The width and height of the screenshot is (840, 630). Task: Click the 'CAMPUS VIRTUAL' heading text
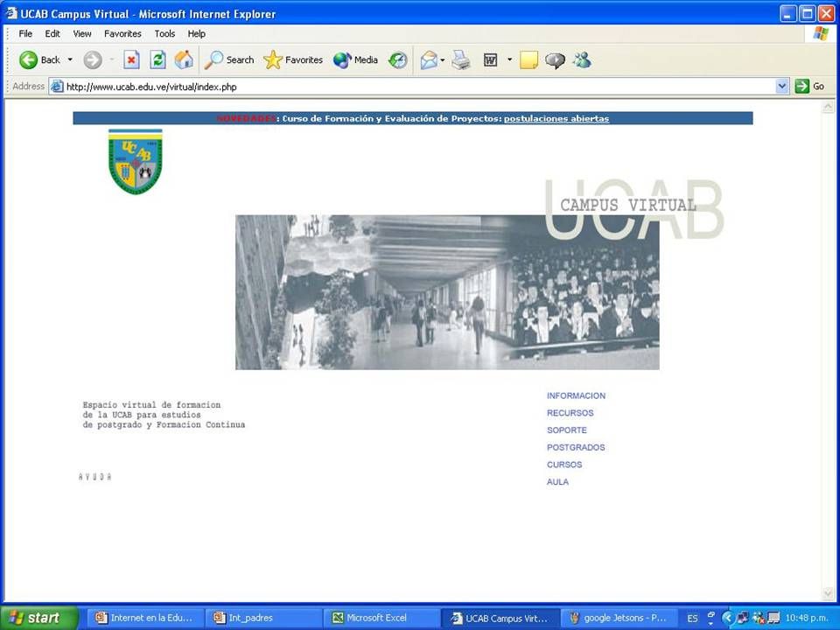tap(628, 205)
